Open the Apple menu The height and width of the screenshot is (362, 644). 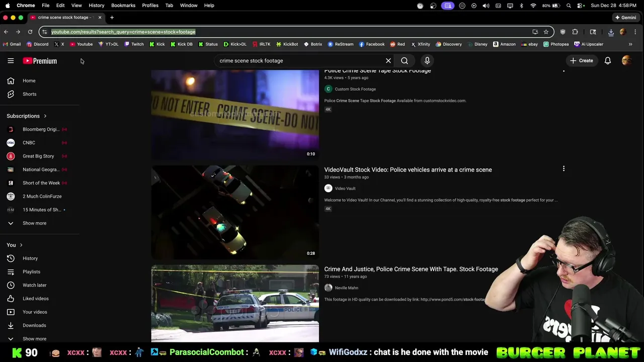tap(8, 6)
